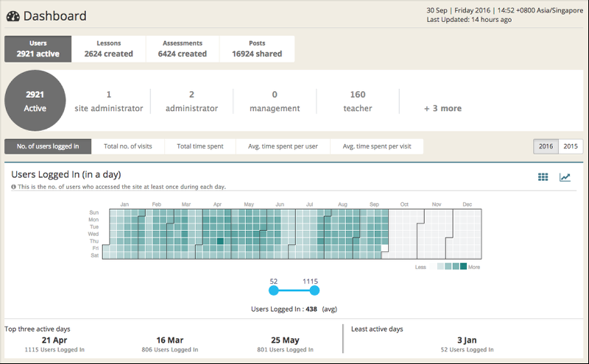Select Avg. time spent per user tab
The height and width of the screenshot is (364, 589).
click(x=283, y=146)
